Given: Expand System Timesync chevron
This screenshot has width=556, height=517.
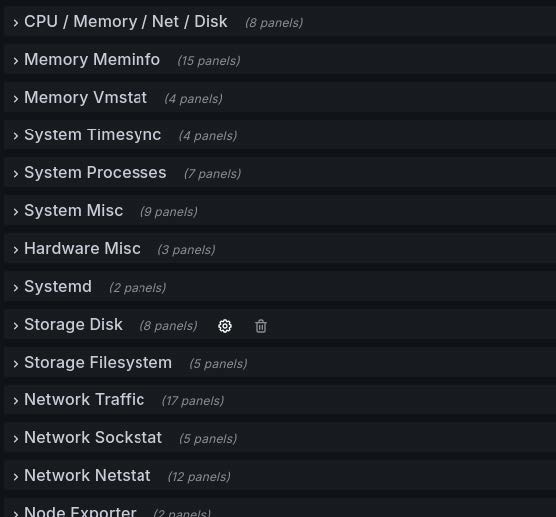Looking at the screenshot, I should (x=16, y=136).
